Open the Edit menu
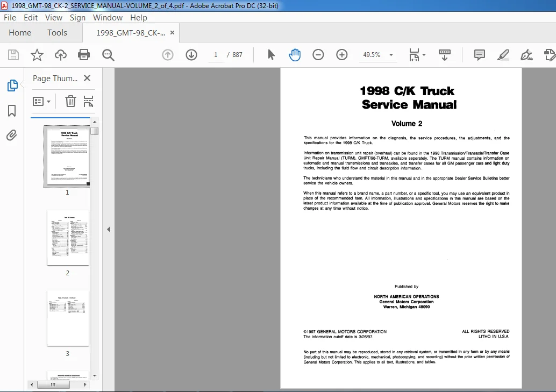The width and height of the screenshot is (556, 392). pos(31,17)
